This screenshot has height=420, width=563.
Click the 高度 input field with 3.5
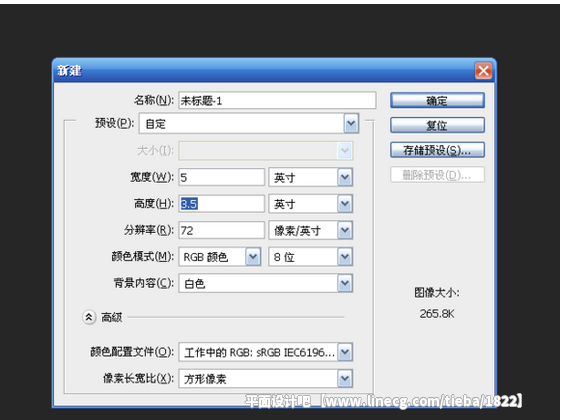[x=222, y=204]
